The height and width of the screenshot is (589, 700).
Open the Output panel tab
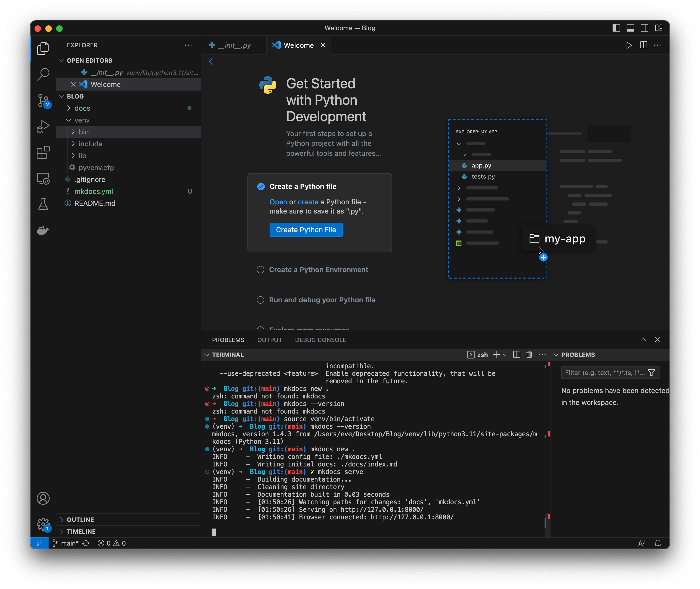(270, 340)
